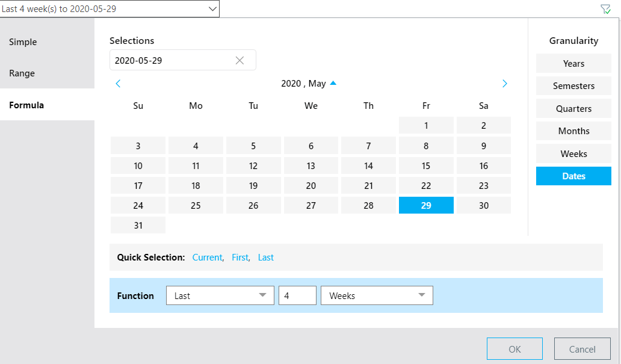This screenshot has height=364, width=621.
Task: Set granularity to Years
Action: (x=573, y=63)
